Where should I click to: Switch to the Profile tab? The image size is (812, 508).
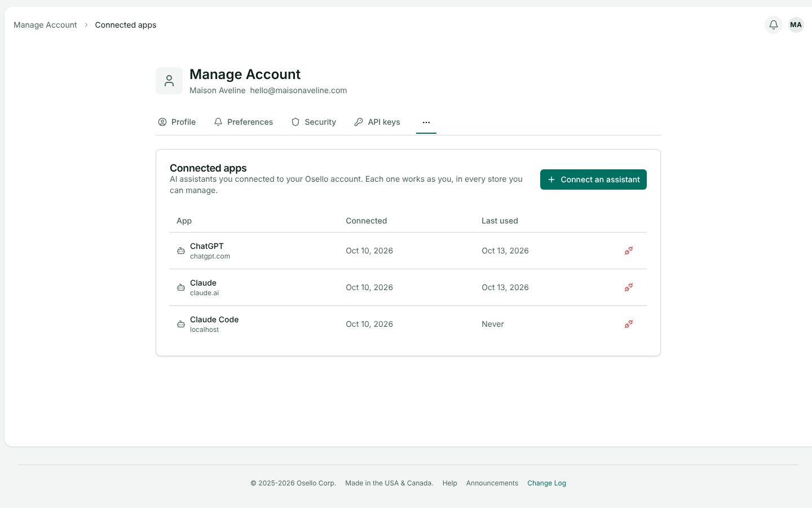[x=177, y=122]
